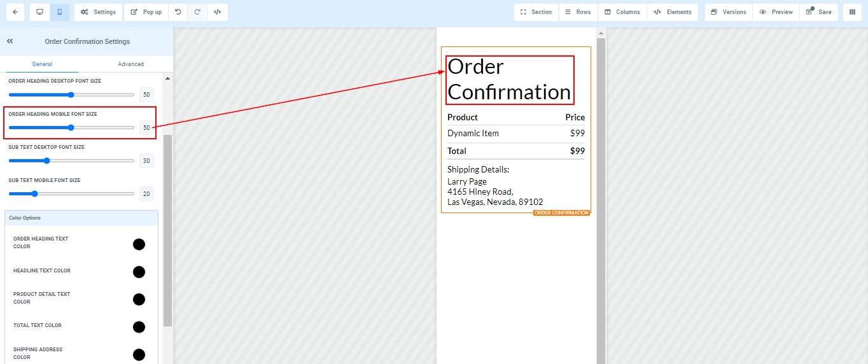This screenshot has width=868, height=364.
Task: Select the General tab
Action: click(42, 64)
